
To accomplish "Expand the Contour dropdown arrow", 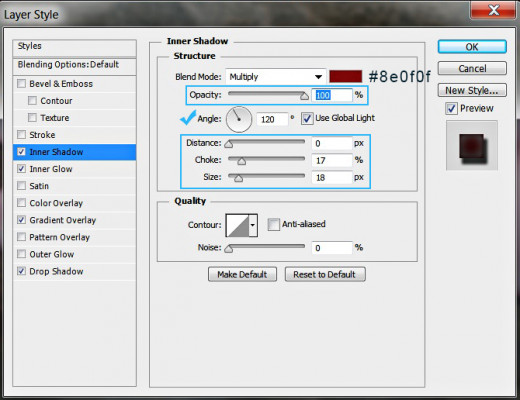I will 253,225.
